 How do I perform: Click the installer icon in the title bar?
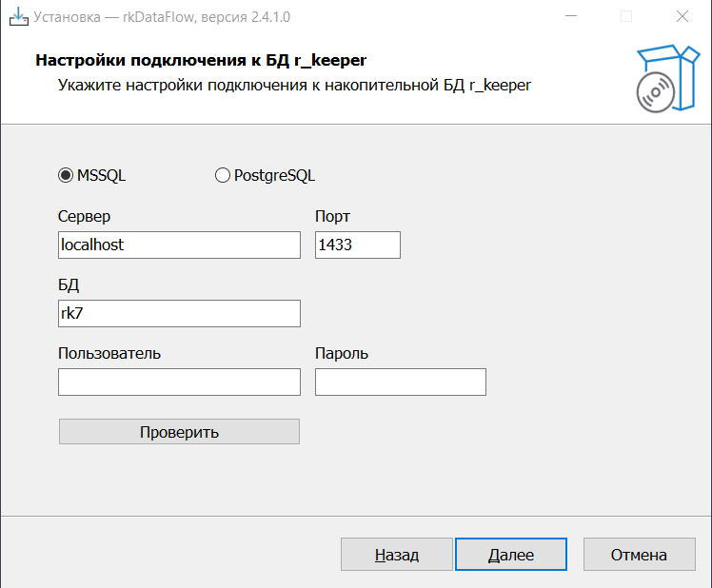[x=18, y=16]
